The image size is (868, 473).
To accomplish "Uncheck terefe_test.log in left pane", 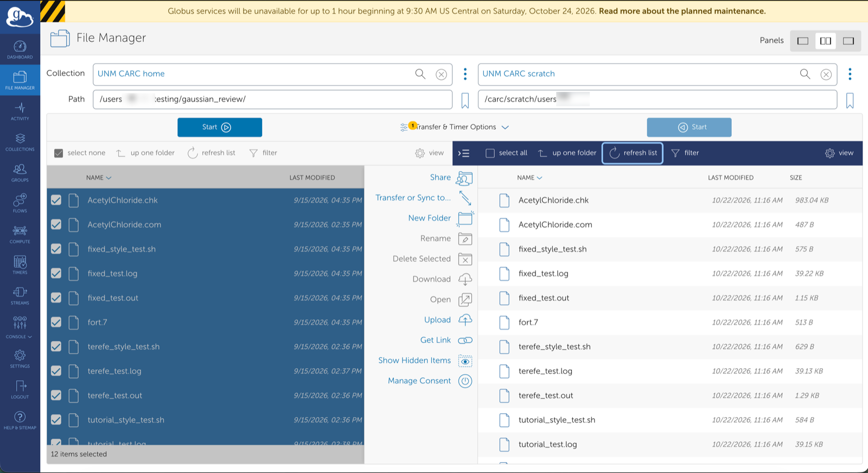I will (56, 371).
